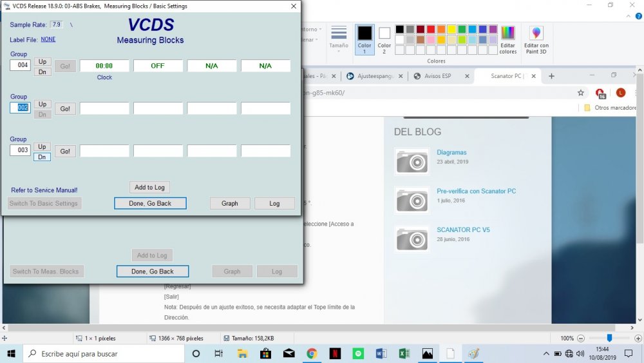
Task: Open the Tamaño line thickness dropdown
Action: click(339, 40)
